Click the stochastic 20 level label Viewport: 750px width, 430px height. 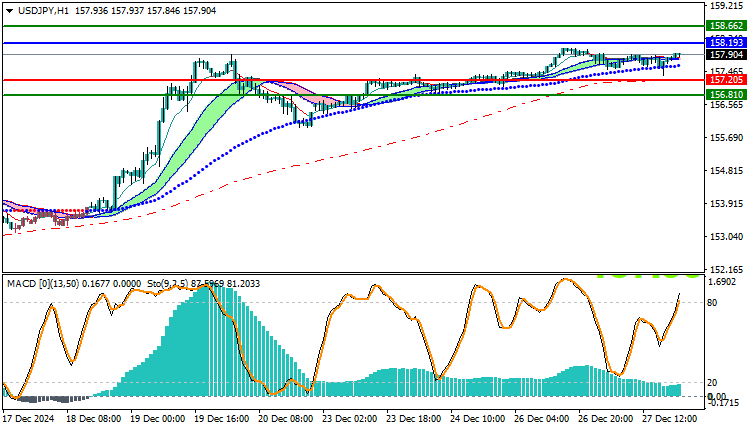point(712,383)
